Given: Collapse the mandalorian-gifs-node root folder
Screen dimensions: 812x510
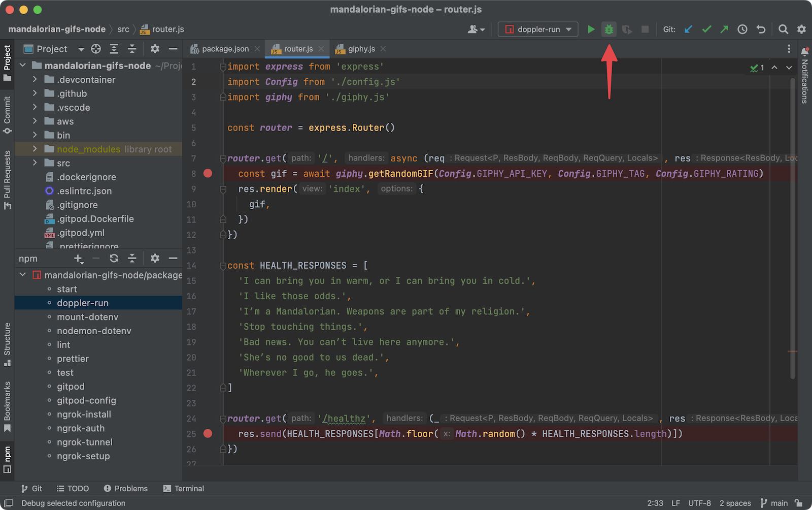Looking at the screenshot, I should (x=22, y=66).
